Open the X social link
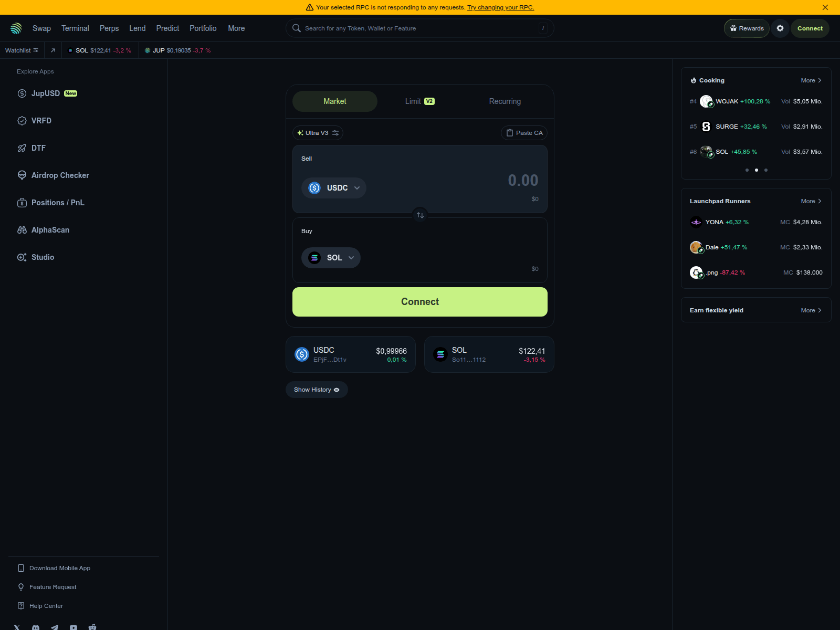Image resolution: width=840 pixels, height=630 pixels. tap(17, 627)
